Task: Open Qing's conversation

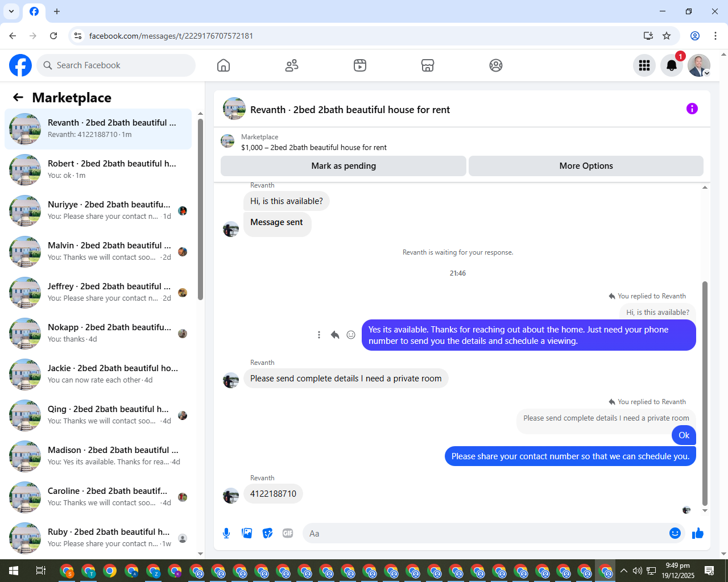Action: (98, 415)
